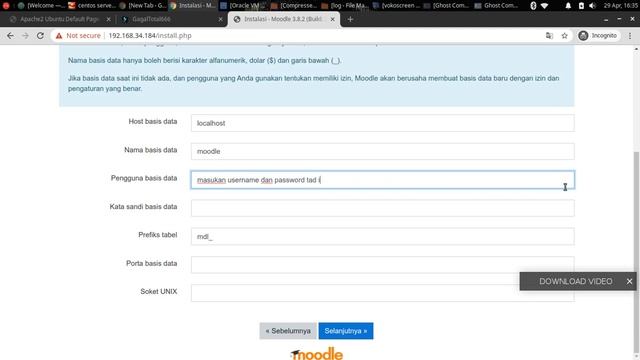Viewport: 640px width, 360px height.
Task: Open the volume speaker tray icon
Action: (x=593, y=6)
